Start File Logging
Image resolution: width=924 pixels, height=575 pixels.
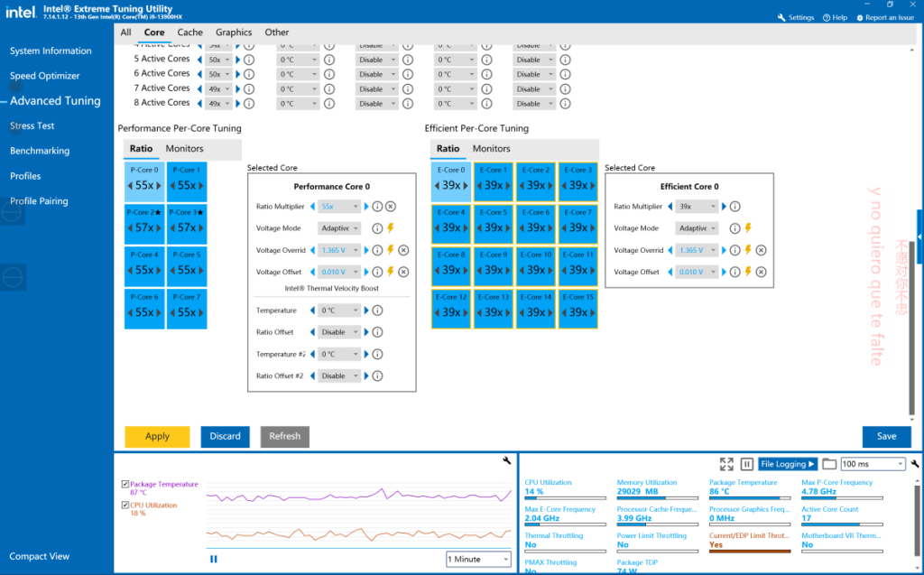coord(788,464)
